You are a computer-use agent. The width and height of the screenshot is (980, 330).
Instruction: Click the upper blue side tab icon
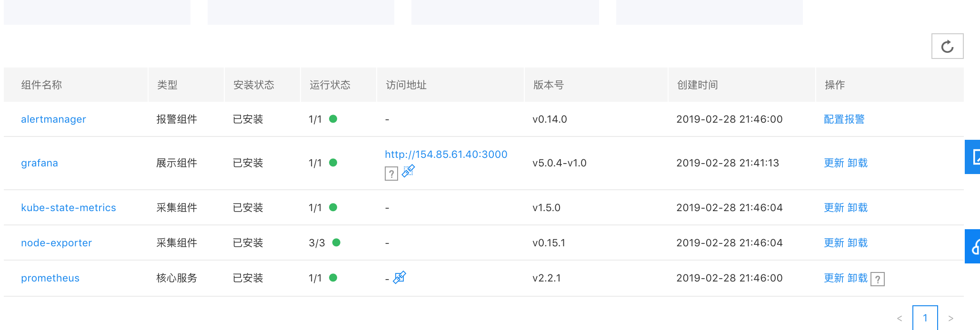point(972,157)
